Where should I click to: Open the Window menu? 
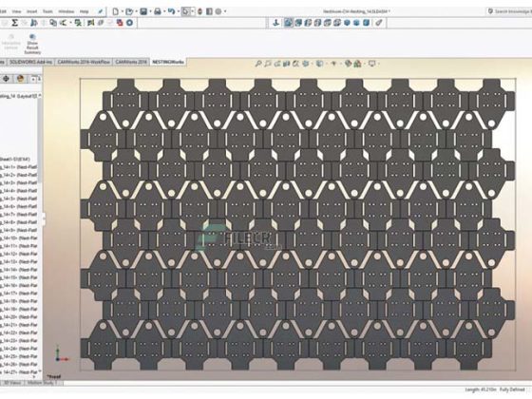point(66,11)
